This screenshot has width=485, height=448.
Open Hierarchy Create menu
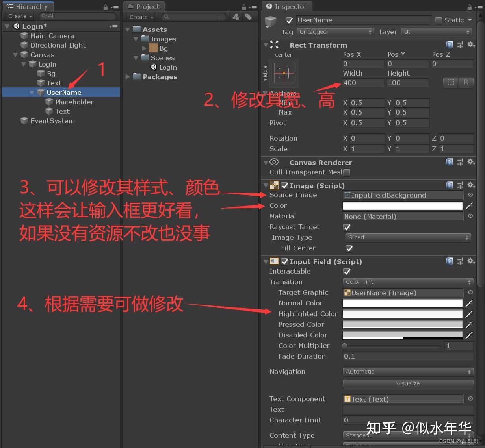point(20,16)
